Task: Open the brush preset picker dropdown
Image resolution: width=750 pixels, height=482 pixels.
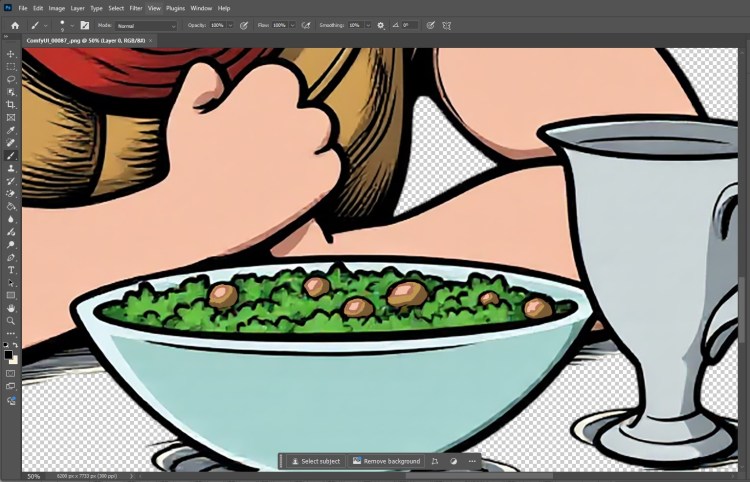Action: [x=72, y=25]
